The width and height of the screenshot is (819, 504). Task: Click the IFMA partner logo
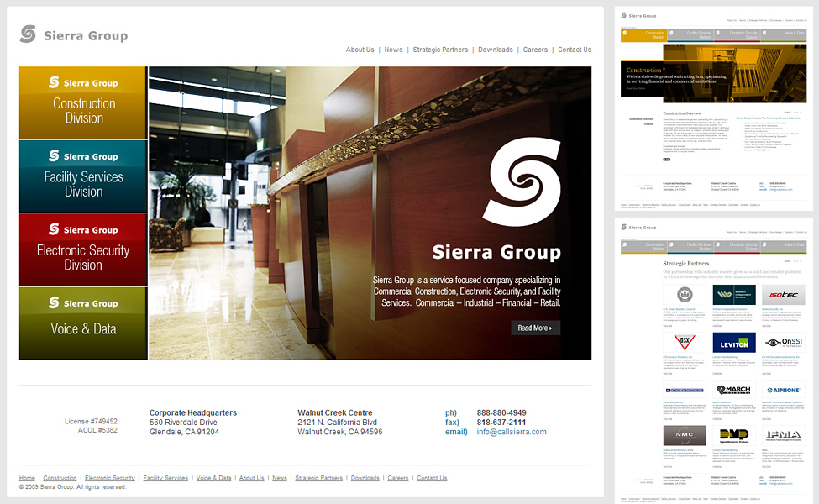point(783,435)
